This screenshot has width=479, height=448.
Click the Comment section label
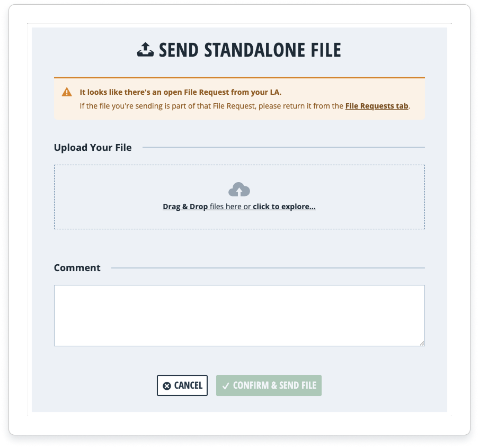point(77,267)
